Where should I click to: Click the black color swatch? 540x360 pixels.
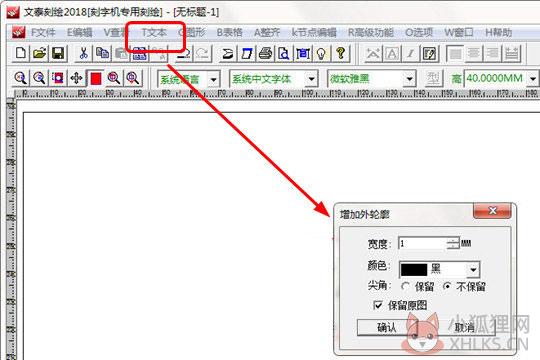[x=414, y=269]
